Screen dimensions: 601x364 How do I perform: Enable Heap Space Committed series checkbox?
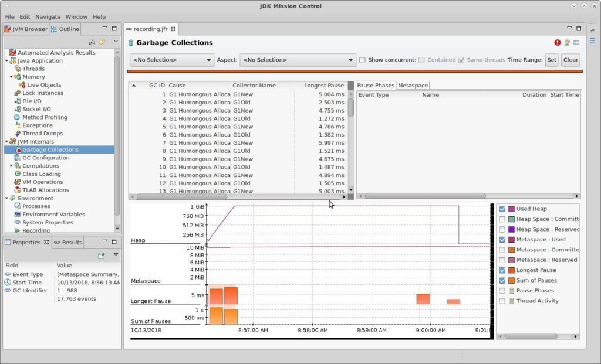(x=502, y=219)
